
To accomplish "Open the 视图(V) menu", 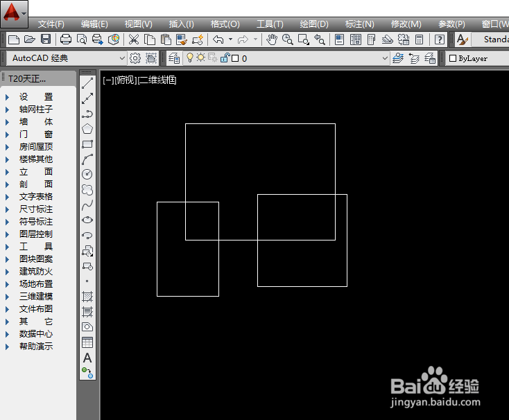I will point(138,24).
